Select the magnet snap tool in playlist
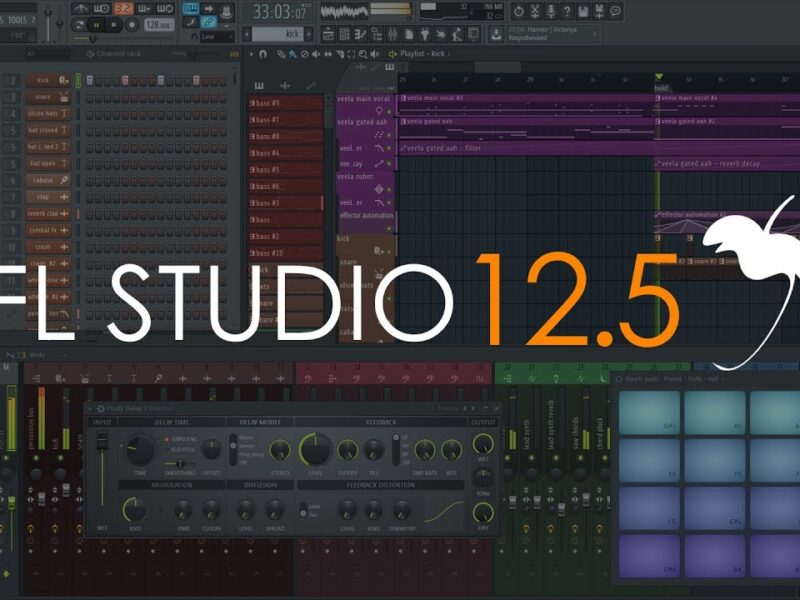800x600 pixels. (263, 54)
